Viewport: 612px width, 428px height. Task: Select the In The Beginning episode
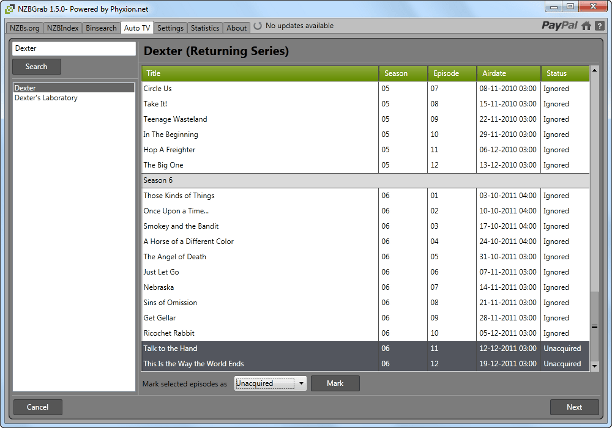click(365, 134)
